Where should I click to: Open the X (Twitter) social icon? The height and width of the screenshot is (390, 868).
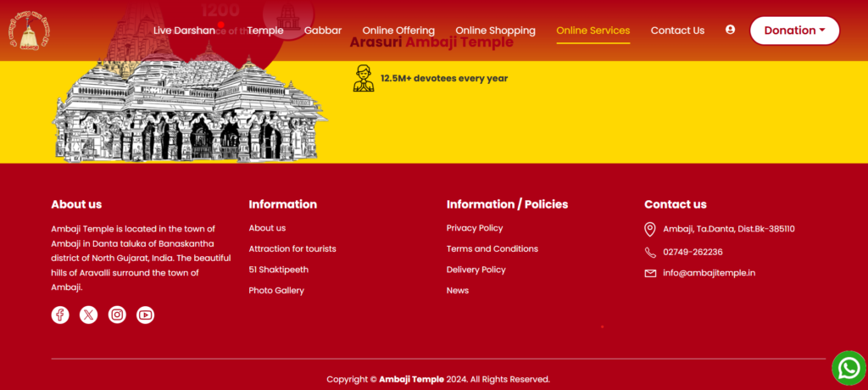point(88,315)
